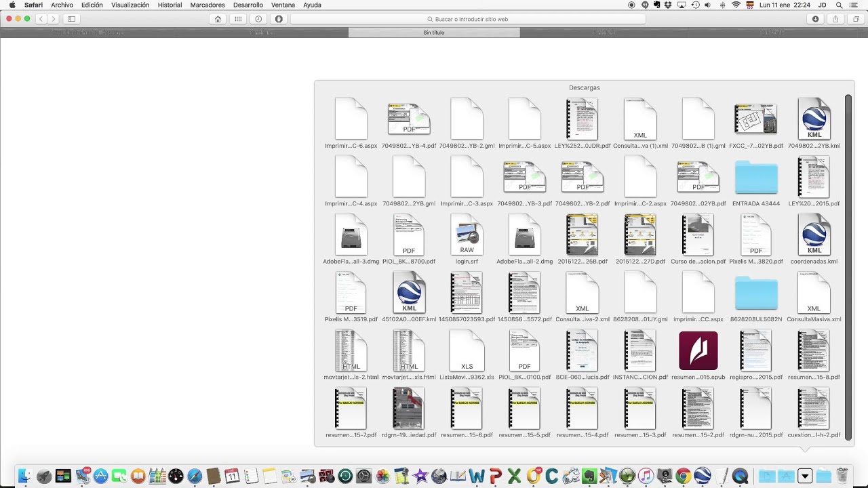The width and height of the screenshot is (868, 488).
Task: Open the Trash in the Dock
Action: [842, 476]
